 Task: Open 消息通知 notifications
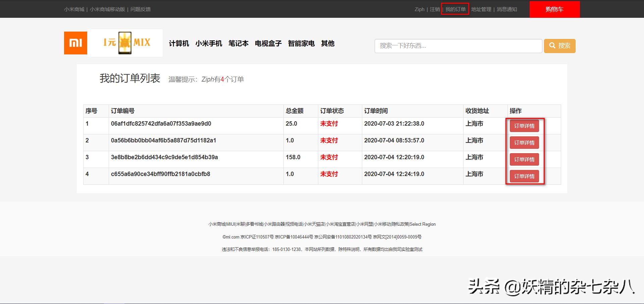506,9
